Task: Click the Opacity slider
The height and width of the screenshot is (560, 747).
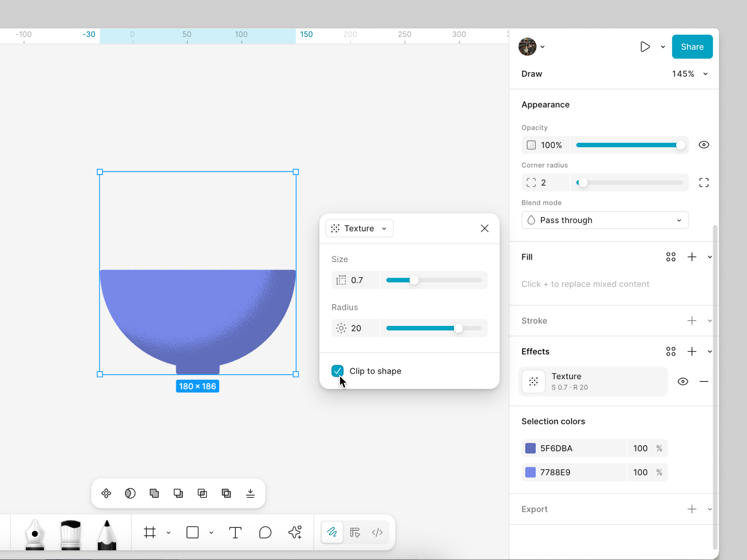Action: [630, 145]
